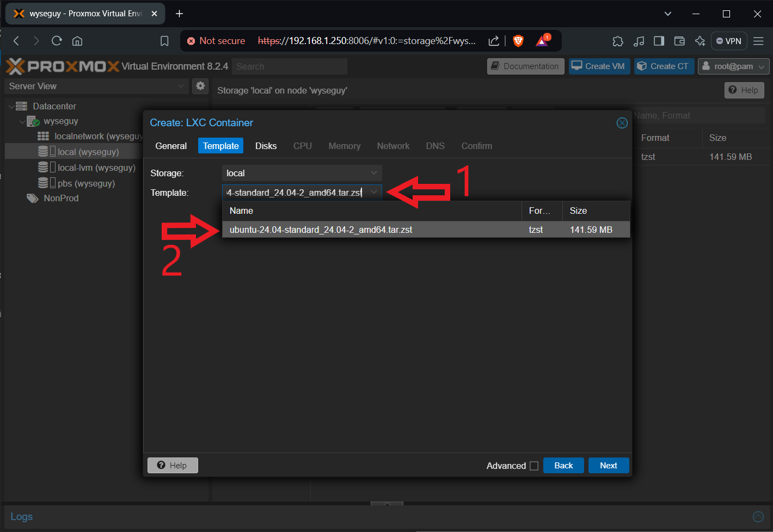Open the Confirm tab
This screenshot has height=532, width=773.
(477, 146)
